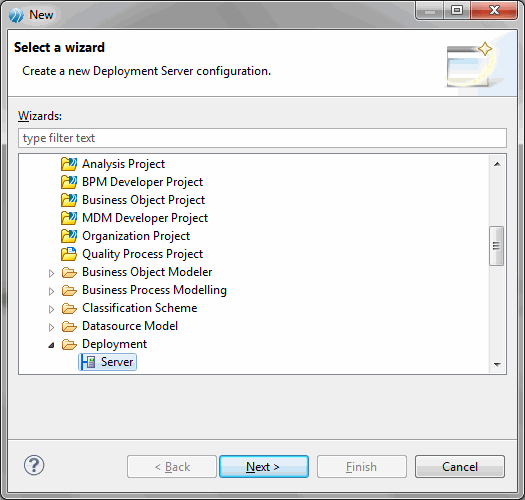This screenshot has width=525, height=500.
Task: Select the Business Object Modeler category
Action: click(x=147, y=272)
